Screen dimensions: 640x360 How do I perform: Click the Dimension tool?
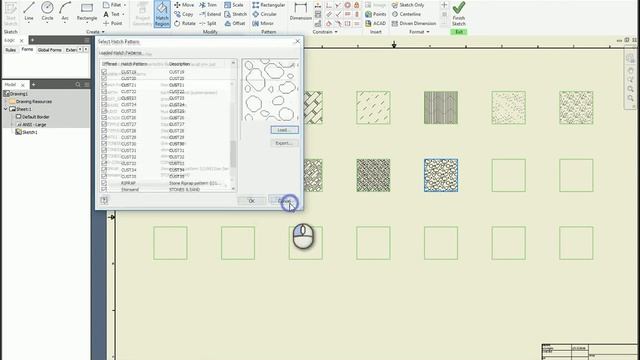point(300,11)
